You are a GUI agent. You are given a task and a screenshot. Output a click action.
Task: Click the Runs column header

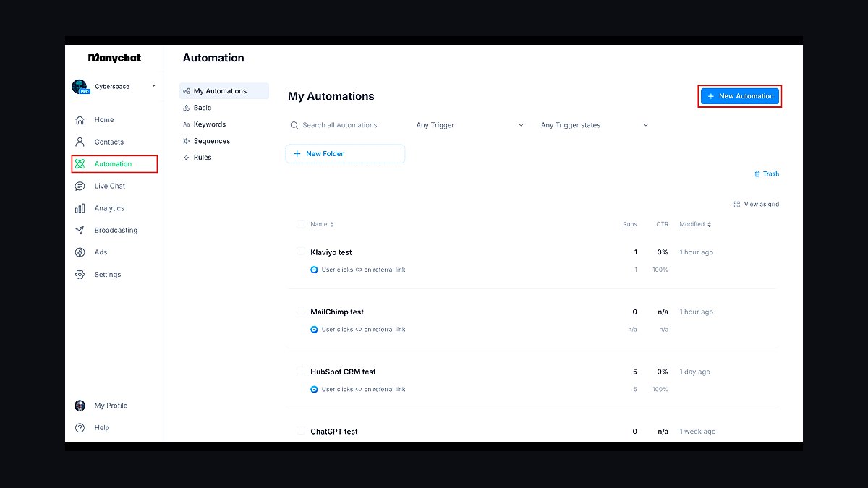coord(630,224)
